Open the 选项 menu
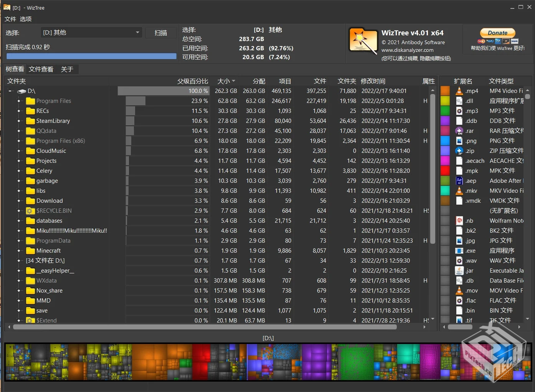 click(x=25, y=19)
